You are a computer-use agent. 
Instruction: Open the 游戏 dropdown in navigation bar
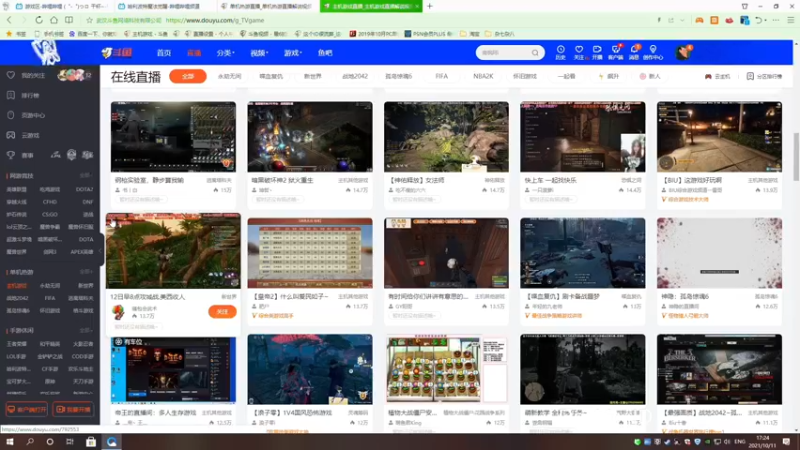coord(293,53)
